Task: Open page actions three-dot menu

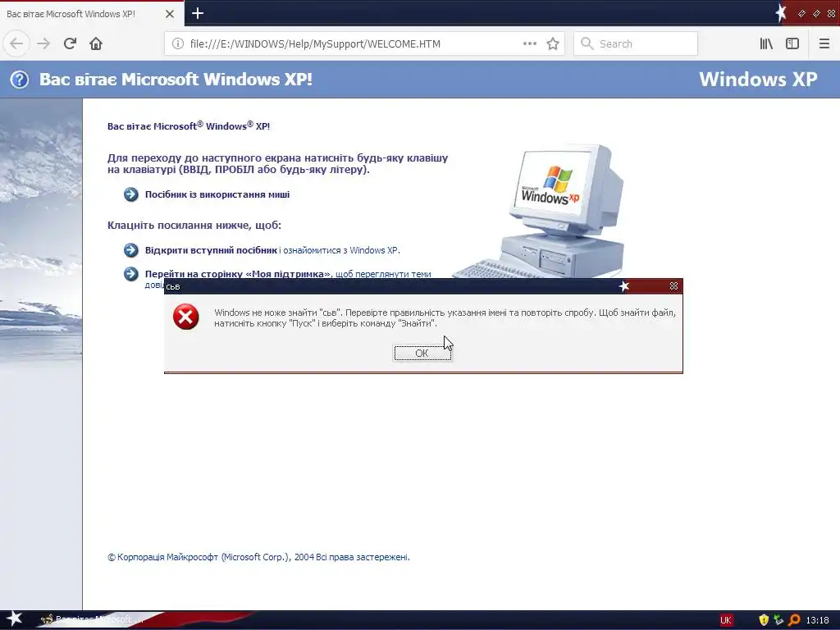Action: (529, 43)
